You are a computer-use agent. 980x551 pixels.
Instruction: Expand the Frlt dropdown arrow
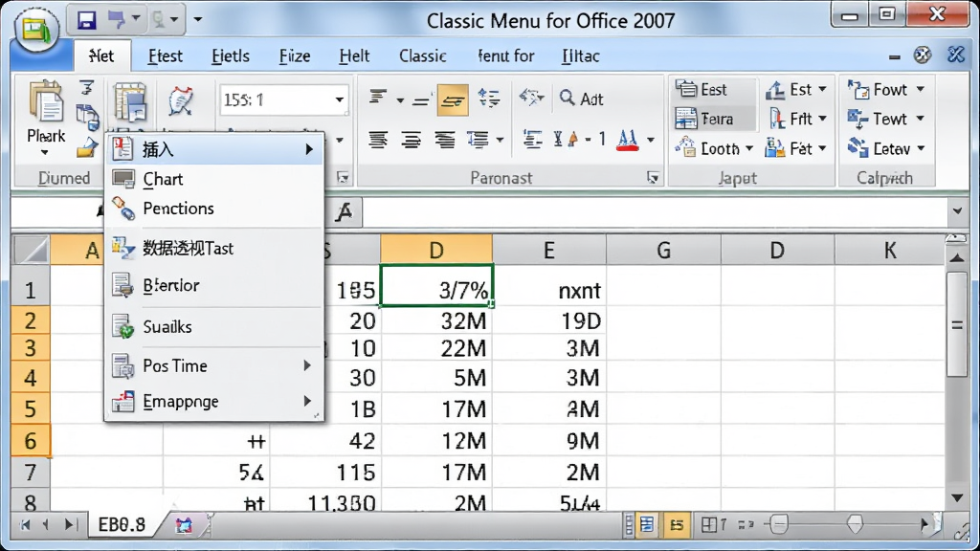tap(822, 119)
